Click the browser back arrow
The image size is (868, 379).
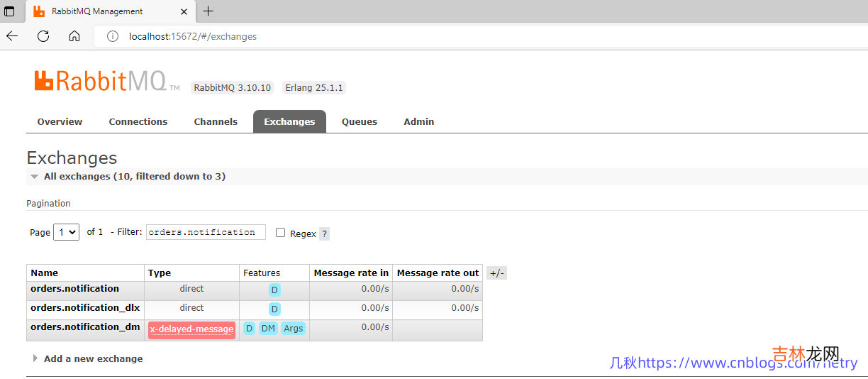(12, 36)
